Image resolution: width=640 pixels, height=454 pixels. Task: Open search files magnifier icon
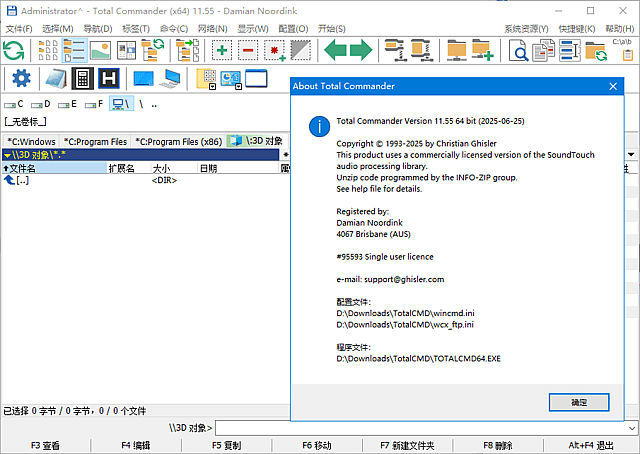pyautogui.click(x=518, y=51)
